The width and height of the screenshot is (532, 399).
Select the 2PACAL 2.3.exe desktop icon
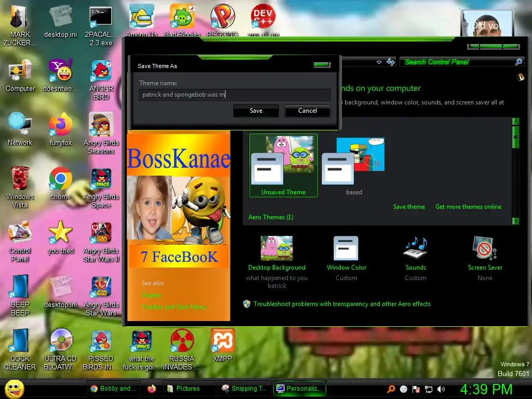(101, 25)
